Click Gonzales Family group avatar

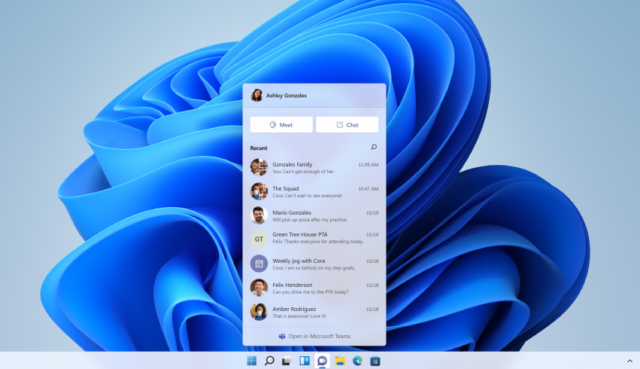pos(259,167)
